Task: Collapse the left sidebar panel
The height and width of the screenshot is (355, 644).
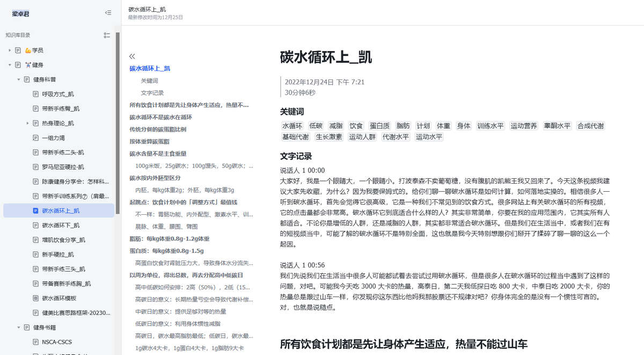Action: (108, 12)
